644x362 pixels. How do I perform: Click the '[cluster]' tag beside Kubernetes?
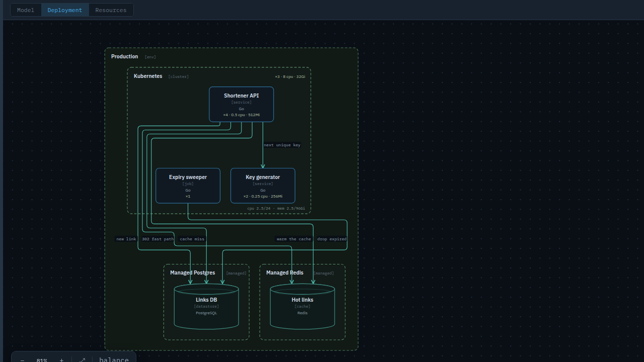179,76
